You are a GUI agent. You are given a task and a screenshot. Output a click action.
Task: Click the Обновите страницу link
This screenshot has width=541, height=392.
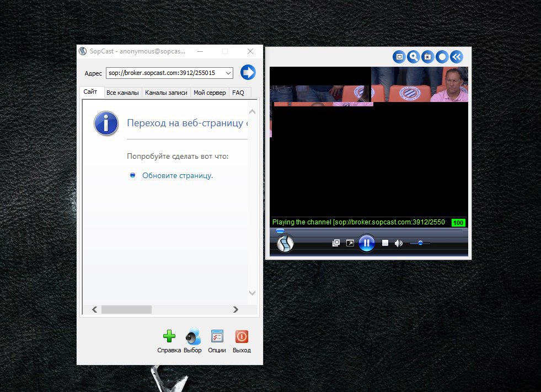178,175
